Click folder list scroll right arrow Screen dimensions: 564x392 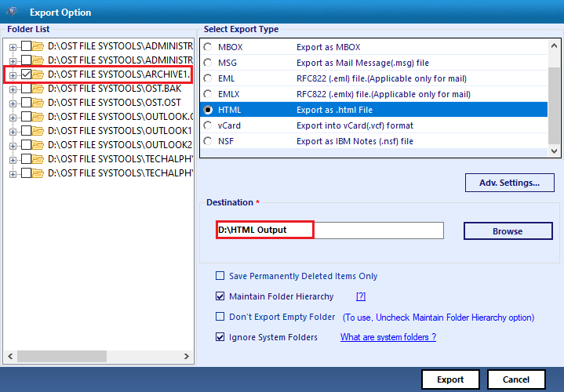pos(187,357)
